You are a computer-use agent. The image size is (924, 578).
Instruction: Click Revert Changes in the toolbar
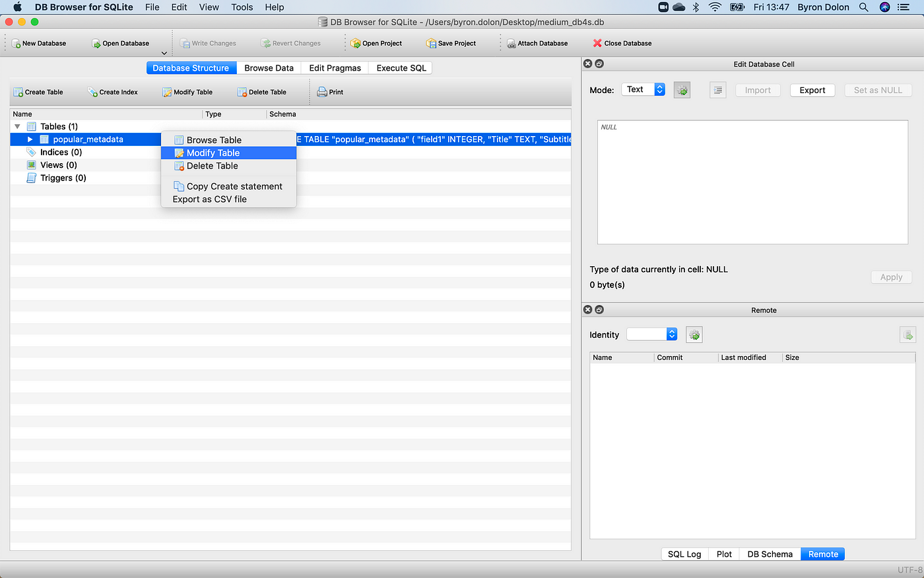(290, 44)
